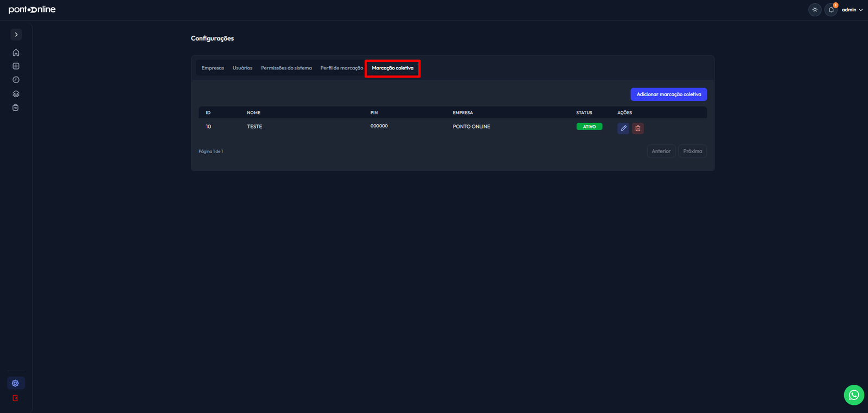Open Perfil de marcação tab

point(342,68)
